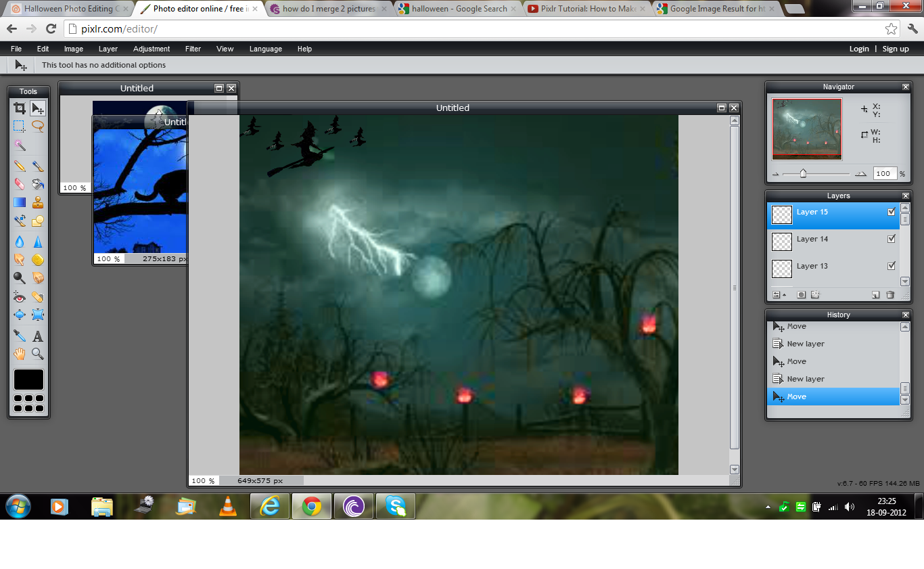Select the Hand pan tool
The height and width of the screenshot is (569, 924).
[20, 354]
